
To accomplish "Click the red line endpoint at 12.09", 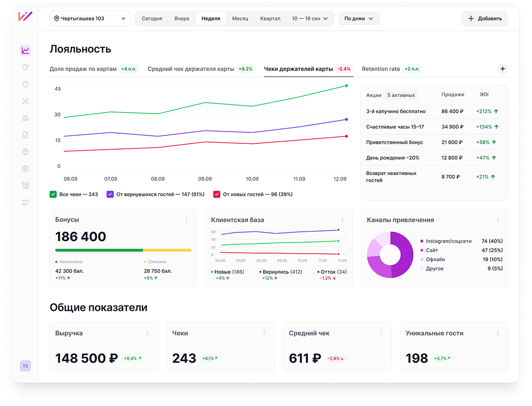I will point(346,136).
